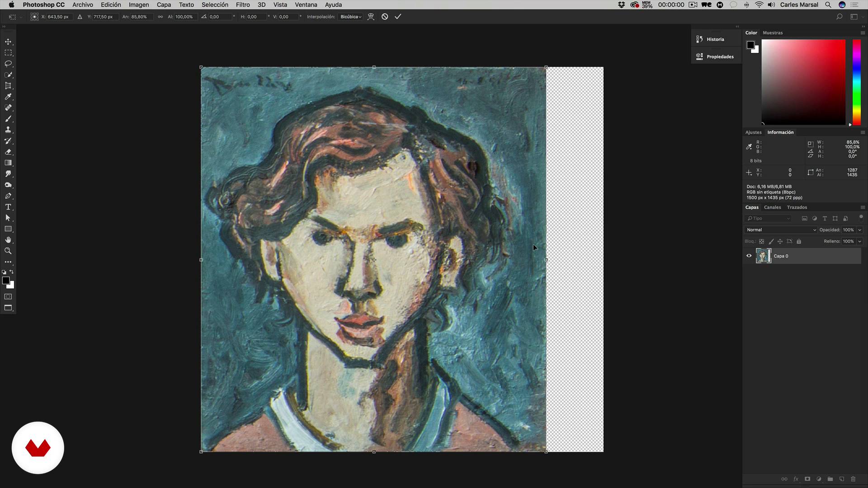This screenshot has height=488, width=868.
Task: Click the create new layer icon
Action: pos(842,479)
